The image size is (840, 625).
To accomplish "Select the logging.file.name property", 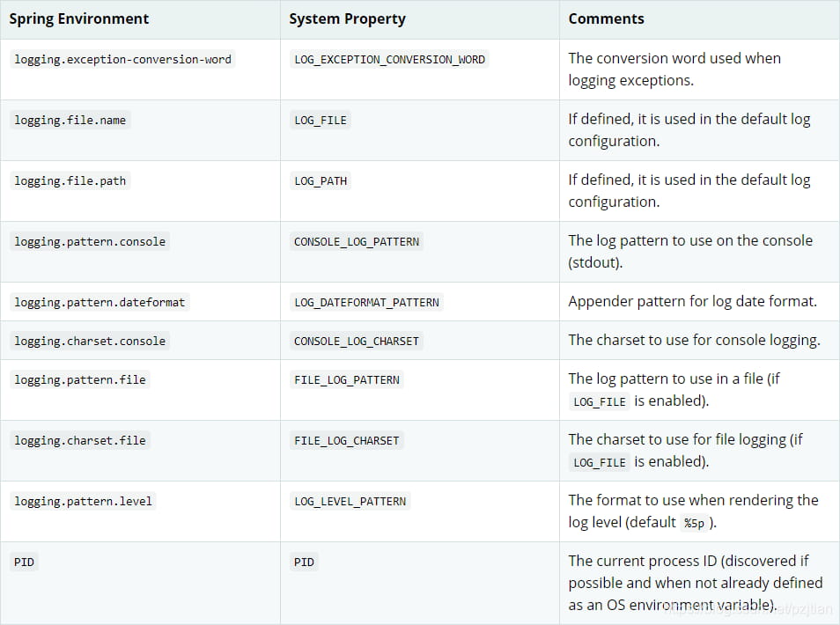I will [x=70, y=121].
